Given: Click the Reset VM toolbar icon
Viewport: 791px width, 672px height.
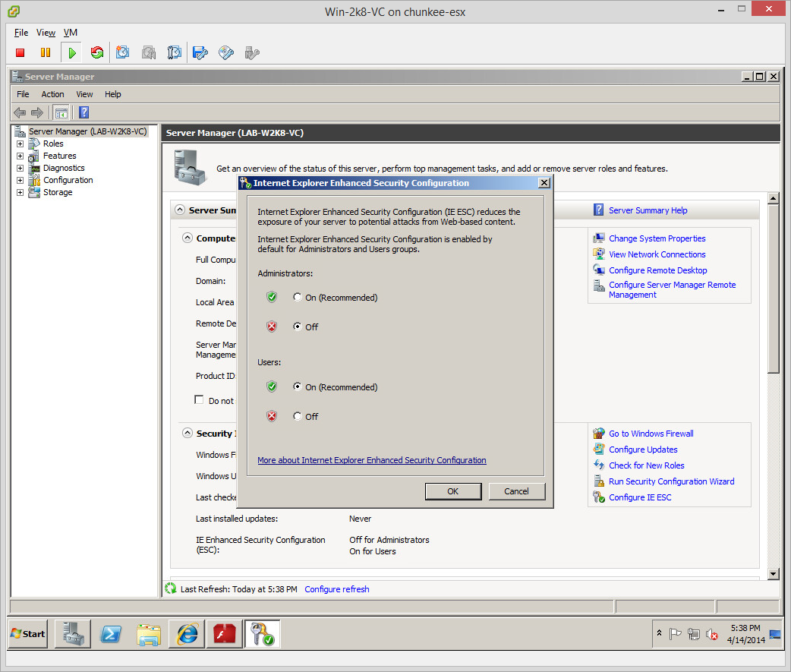Looking at the screenshot, I should click(96, 52).
